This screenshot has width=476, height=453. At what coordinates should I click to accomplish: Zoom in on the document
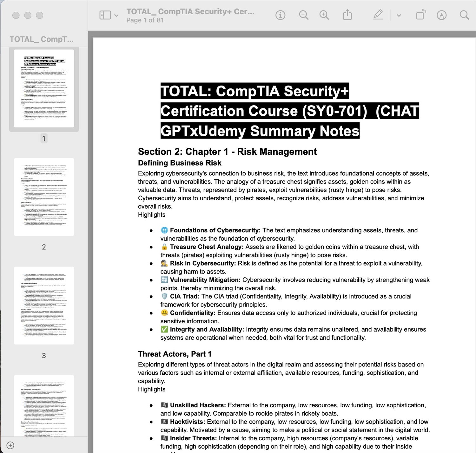point(324,15)
